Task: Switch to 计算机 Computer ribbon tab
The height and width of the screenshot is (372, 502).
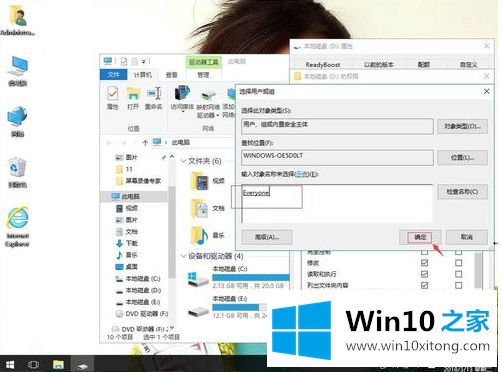Action: [143, 75]
